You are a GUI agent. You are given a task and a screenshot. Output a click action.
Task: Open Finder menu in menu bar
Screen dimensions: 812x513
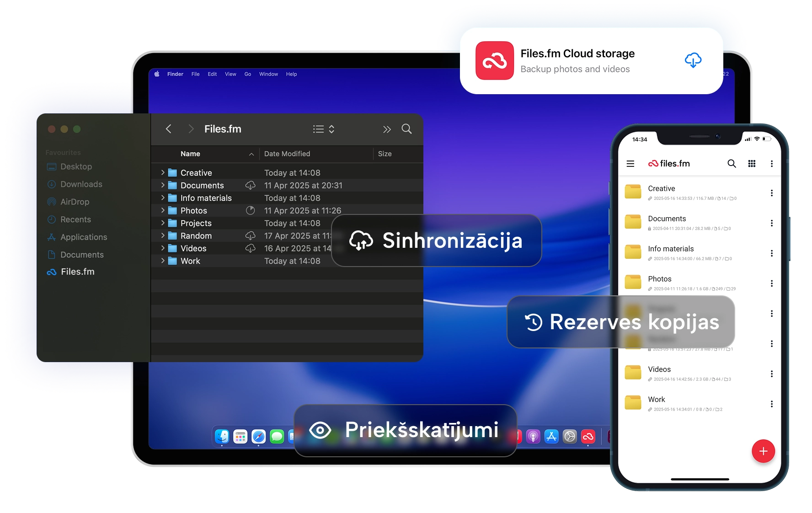point(175,74)
